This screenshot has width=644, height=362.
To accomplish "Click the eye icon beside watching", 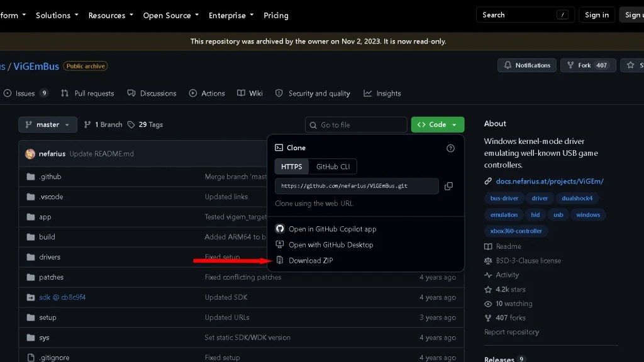I will coord(488,304).
